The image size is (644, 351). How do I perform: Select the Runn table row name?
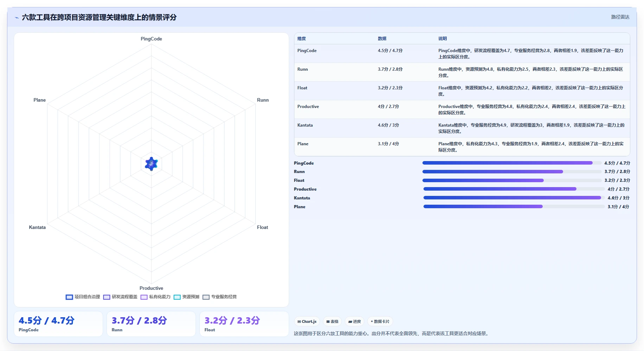coord(302,69)
